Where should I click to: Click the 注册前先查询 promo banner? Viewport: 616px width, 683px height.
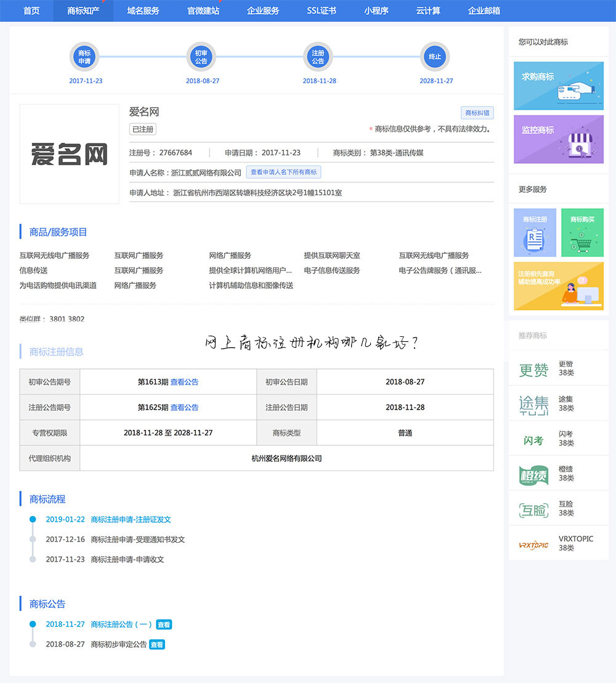point(558,286)
